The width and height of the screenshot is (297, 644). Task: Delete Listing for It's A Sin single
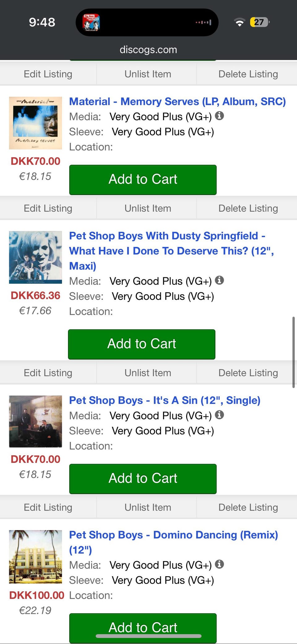[248, 507]
